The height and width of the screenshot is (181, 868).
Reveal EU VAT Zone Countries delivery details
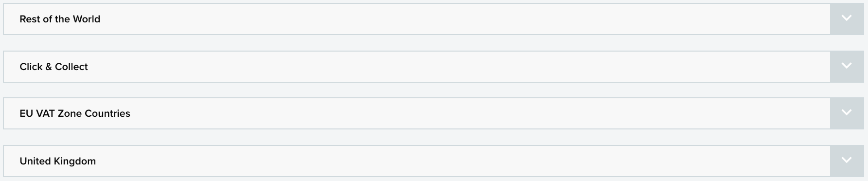click(434, 113)
